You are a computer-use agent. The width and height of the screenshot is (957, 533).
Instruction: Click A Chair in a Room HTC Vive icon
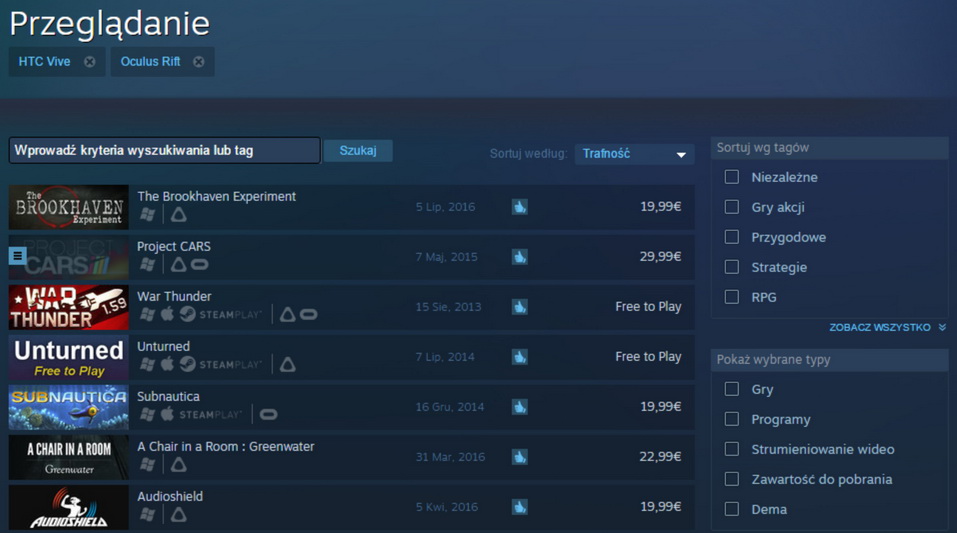(x=178, y=465)
